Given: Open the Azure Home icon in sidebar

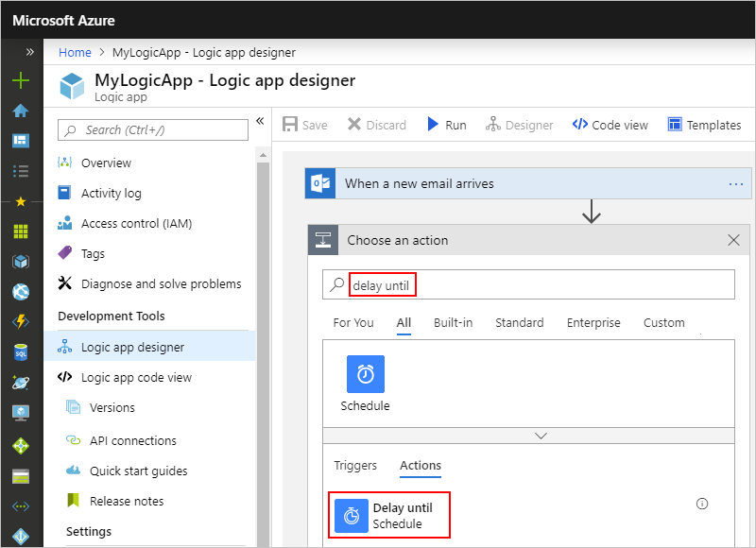Looking at the screenshot, I should 21,111.
